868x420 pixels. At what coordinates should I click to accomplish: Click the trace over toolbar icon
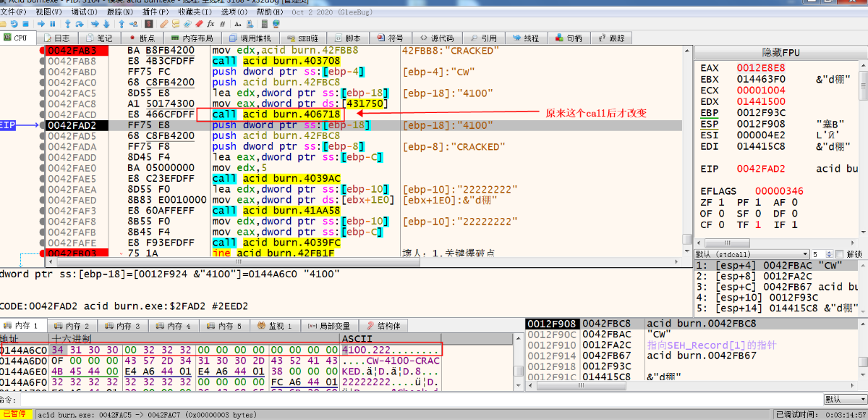(106, 24)
